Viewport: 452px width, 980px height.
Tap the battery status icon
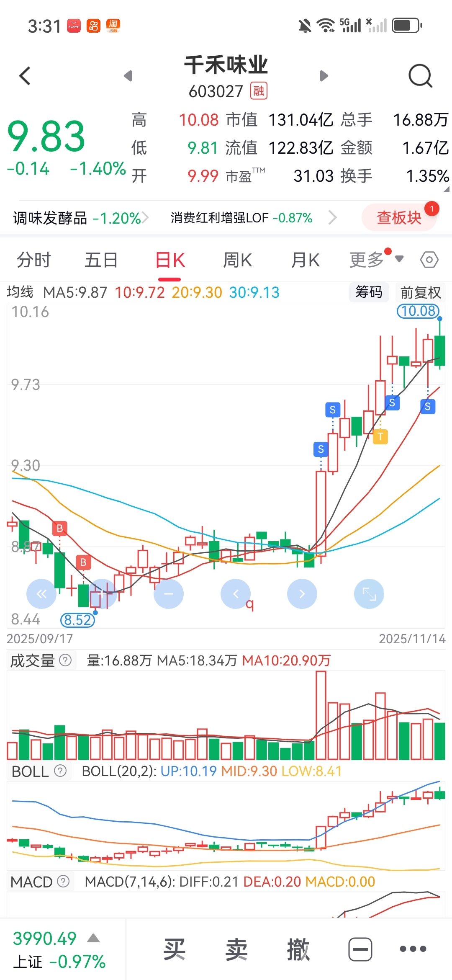tap(407, 26)
